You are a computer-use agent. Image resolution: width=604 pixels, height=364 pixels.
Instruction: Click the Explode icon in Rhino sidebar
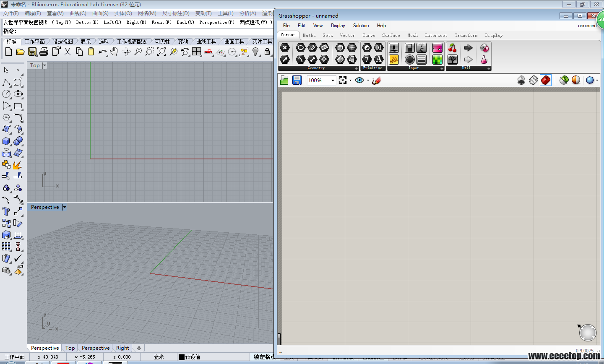[x=18, y=165]
